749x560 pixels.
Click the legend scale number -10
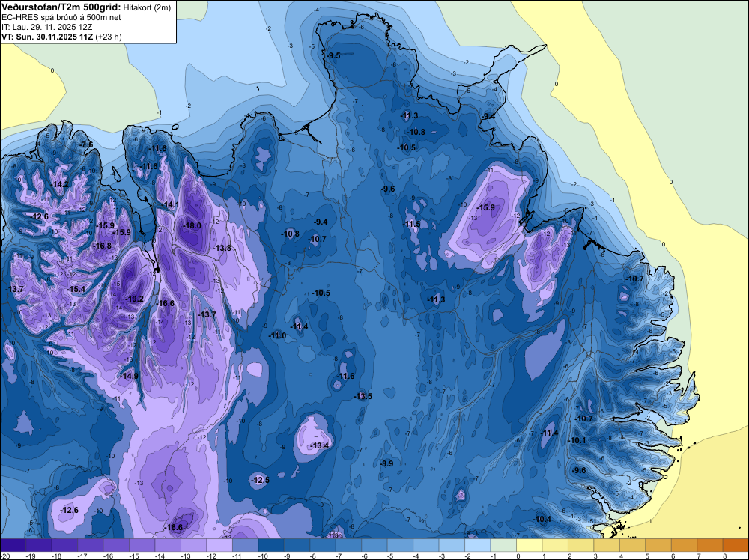coord(262,556)
